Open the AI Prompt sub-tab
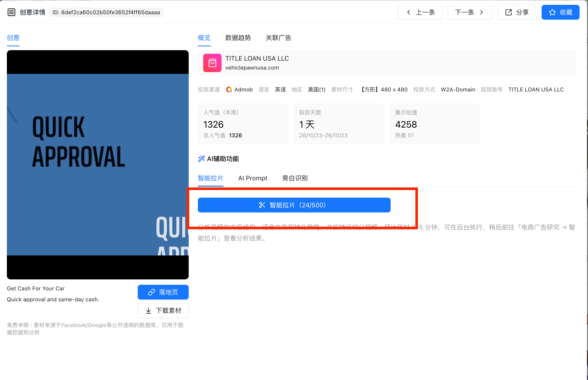The height and width of the screenshot is (380, 588). click(x=253, y=178)
